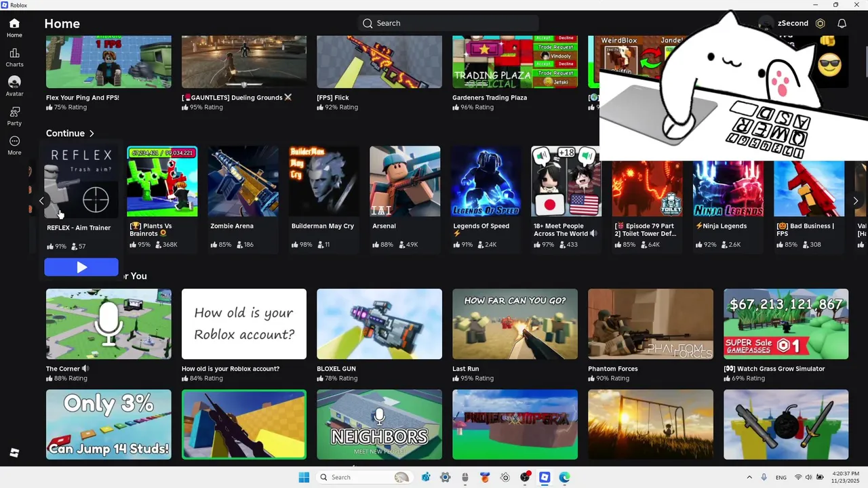Open OBS Studio from the taskbar
The height and width of the screenshot is (488, 868).
pyautogui.click(x=525, y=477)
